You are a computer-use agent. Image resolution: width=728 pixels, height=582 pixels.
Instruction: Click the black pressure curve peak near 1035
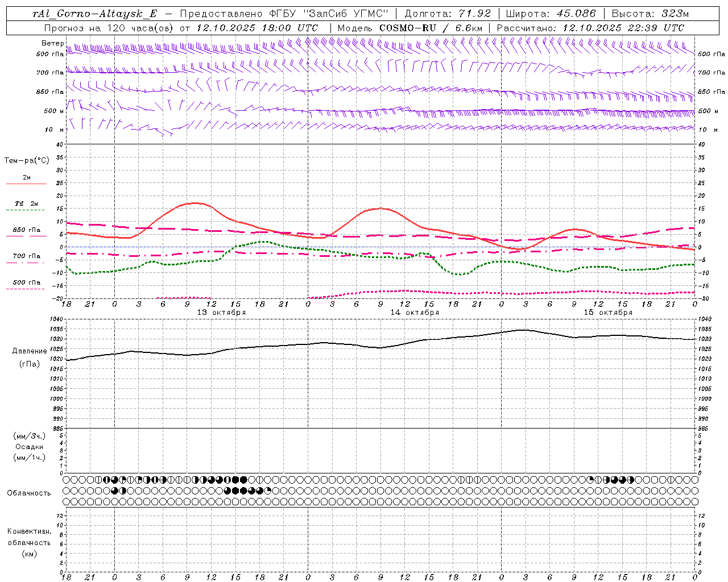click(522, 330)
